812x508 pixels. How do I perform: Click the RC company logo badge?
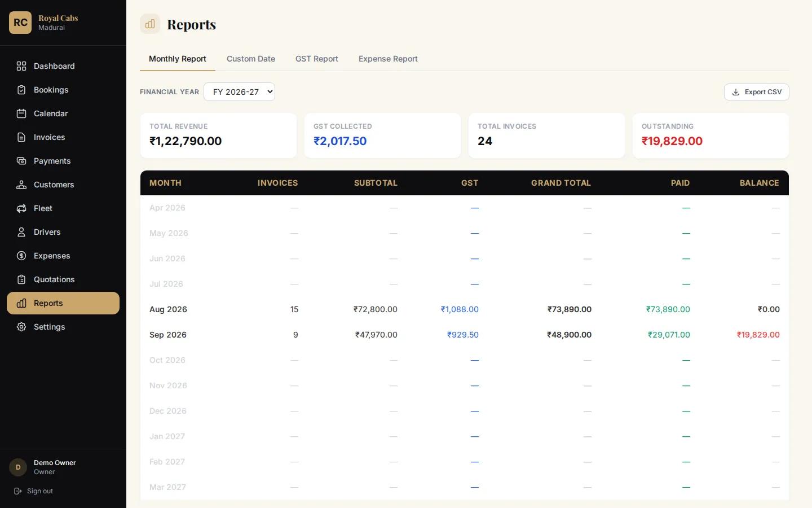pos(20,23)
